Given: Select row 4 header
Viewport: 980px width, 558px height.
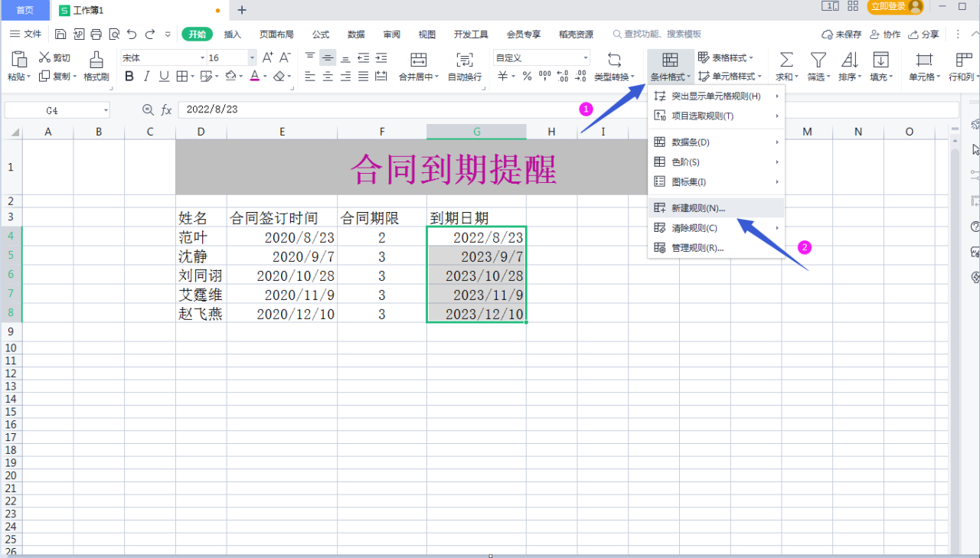Looking at the screenshot, I should pyautogui.click(x=11, y=237).
